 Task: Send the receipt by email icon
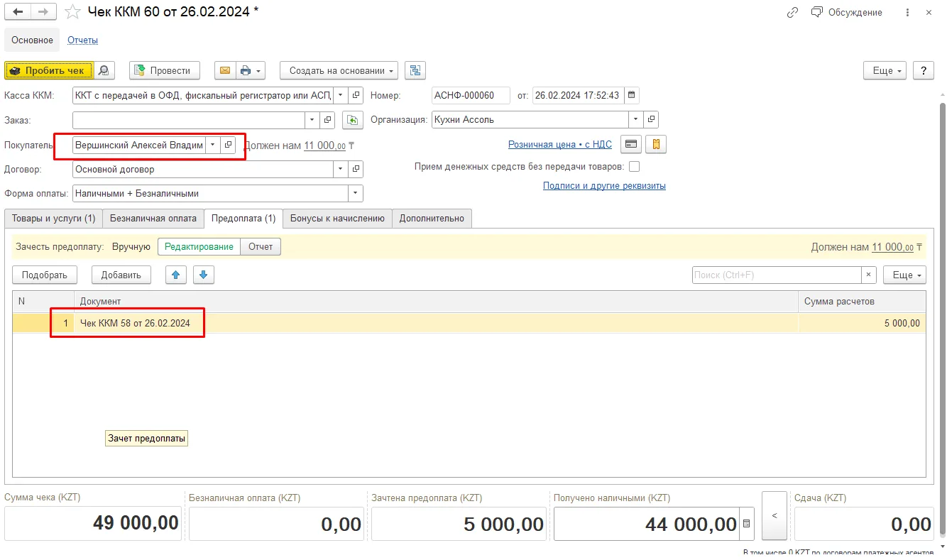225,70
